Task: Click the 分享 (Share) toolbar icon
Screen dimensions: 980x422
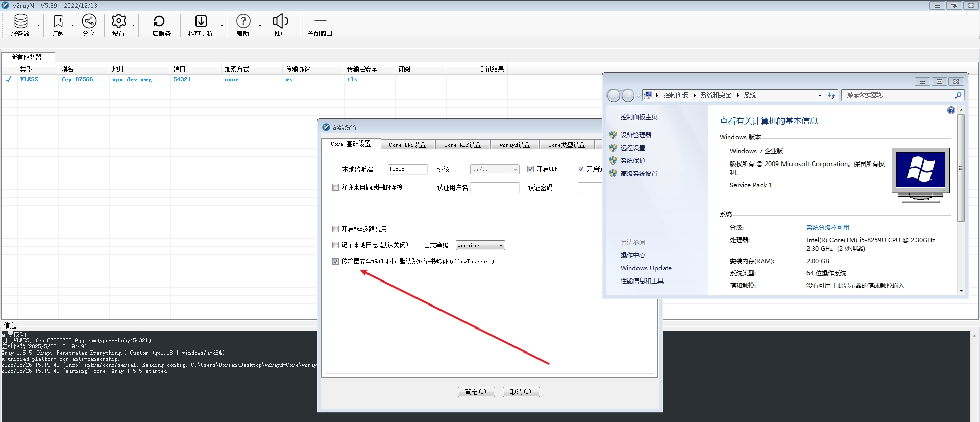Action: pyautogui.click(x=89, y=25)
